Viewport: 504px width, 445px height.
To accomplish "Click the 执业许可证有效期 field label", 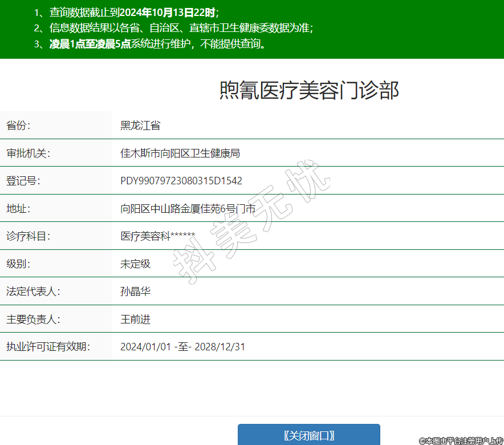I will 48,347.
